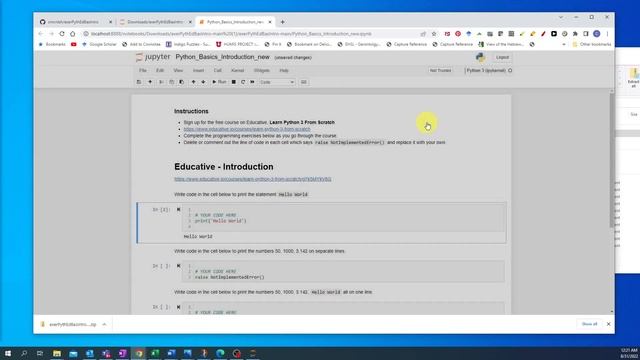
Task: Save notebook with the floppy disk icon
Action: (139, 82)
